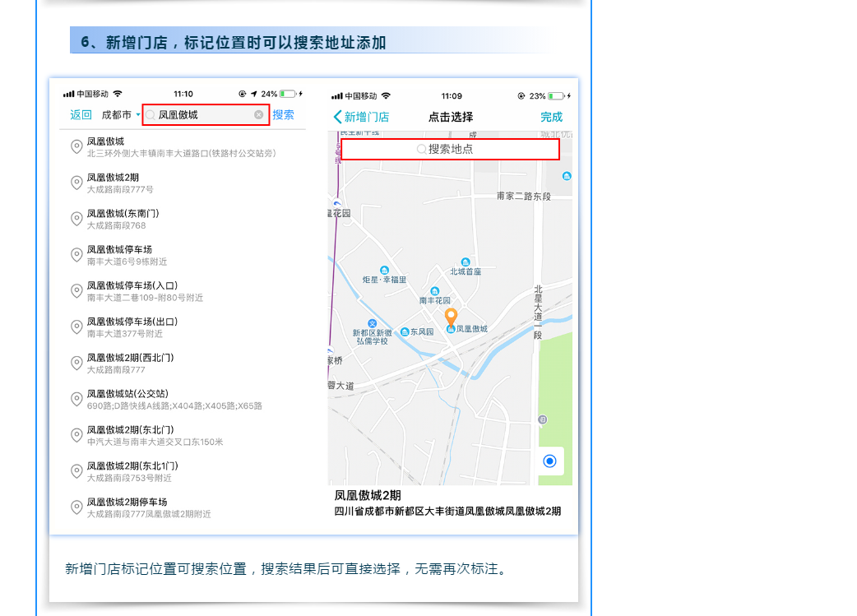Click the 凤凰傲城 search input box
This screenshot has height=616, width=857.
tap(202, 115)
